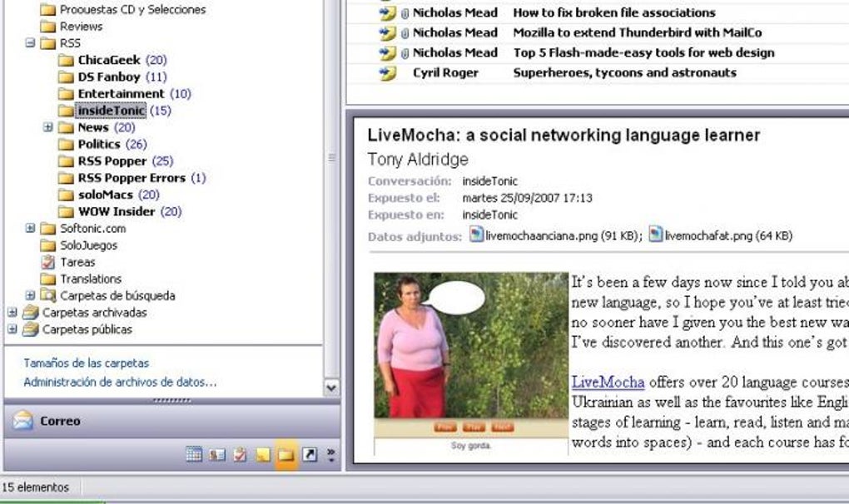
Task: Click post icon of 'How to fix broken file associations'
Action: pyautogui.click(x=387, y=13)
